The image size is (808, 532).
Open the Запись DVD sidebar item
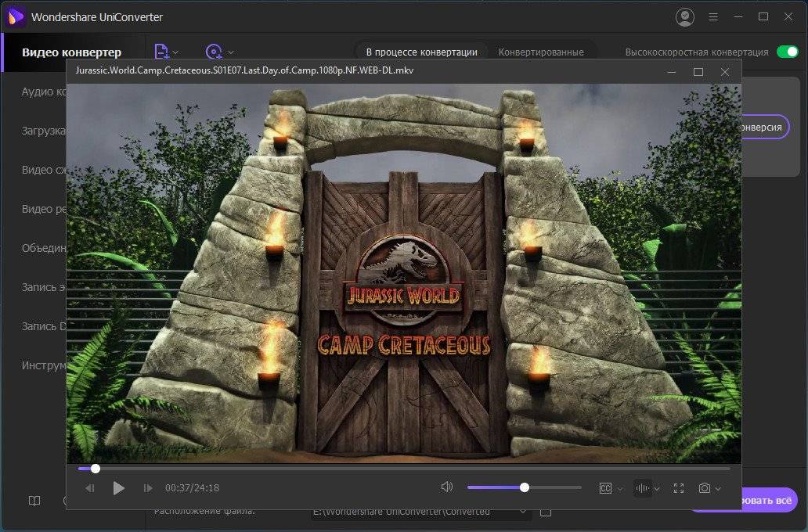[x=44, y=326]
